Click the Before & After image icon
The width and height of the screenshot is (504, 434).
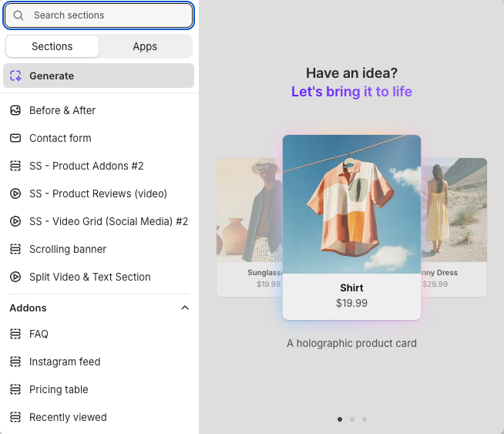click(x=15, y=110)
